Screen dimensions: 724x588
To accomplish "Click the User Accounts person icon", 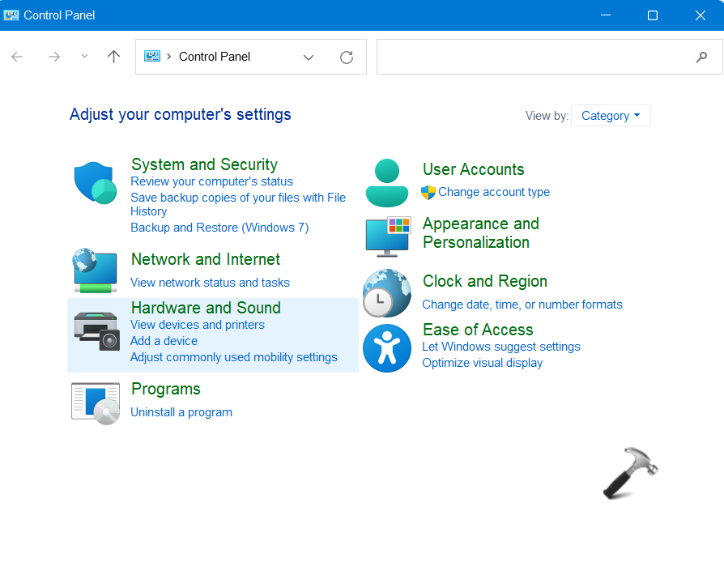I will 387,182.
